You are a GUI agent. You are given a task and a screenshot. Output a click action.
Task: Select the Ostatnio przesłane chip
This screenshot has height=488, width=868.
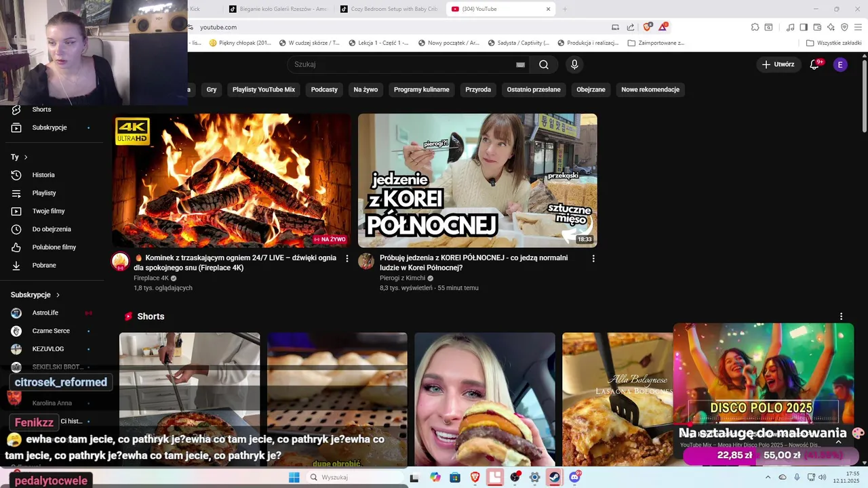click(534, 89)
